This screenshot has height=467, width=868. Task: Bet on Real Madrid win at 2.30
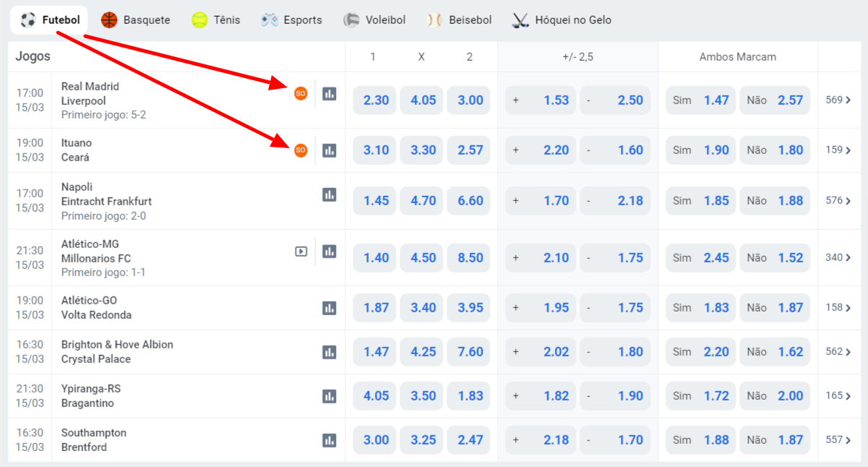(x=375, y=100)
